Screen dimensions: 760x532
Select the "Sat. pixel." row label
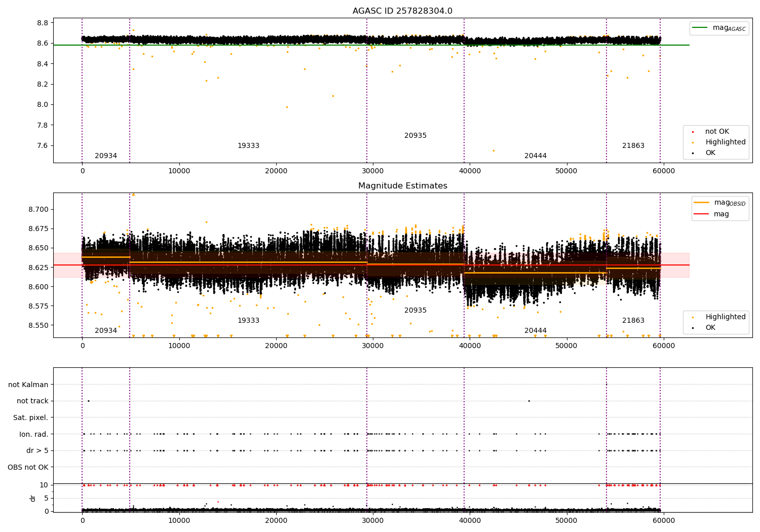30,418
